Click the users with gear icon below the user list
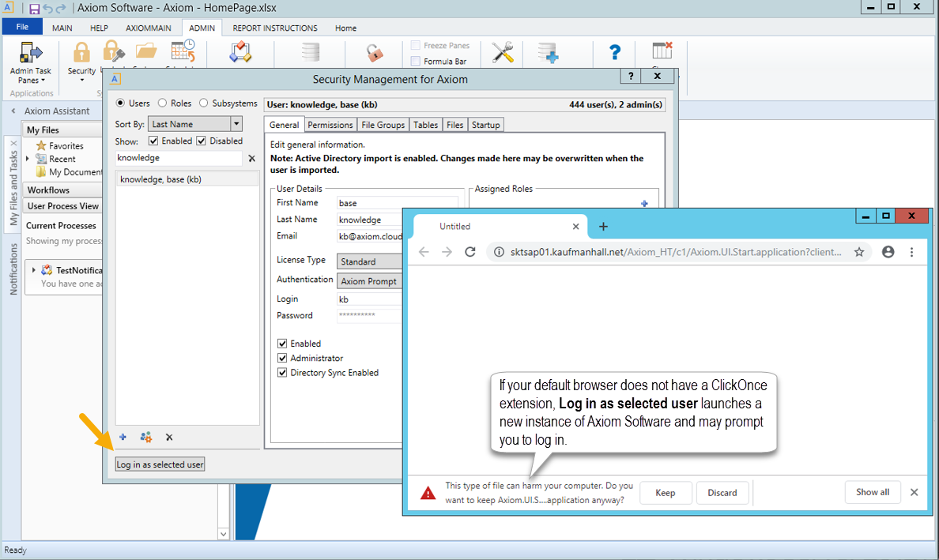Image resolution: width=939 pixels, height=560 pixels. click(146, 438)
